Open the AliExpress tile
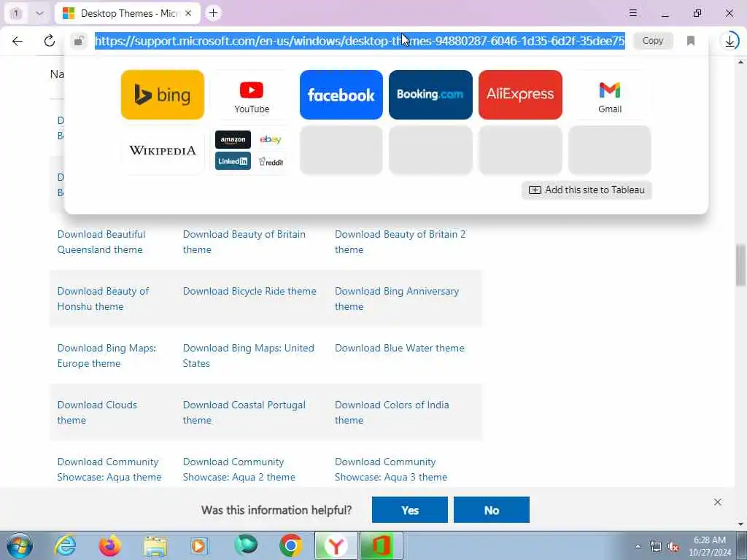 (x=520, y=95)
